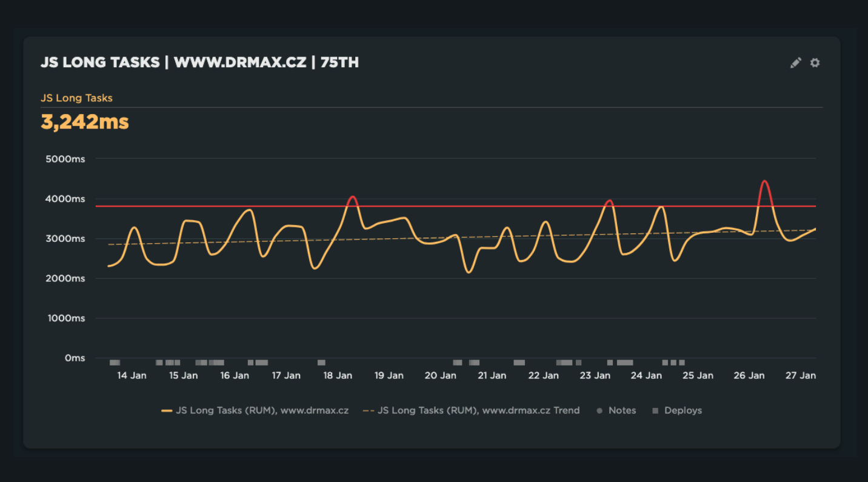The image size is (868, 482).
Task: Click the Deploys square legend icon
Action: 655,411
